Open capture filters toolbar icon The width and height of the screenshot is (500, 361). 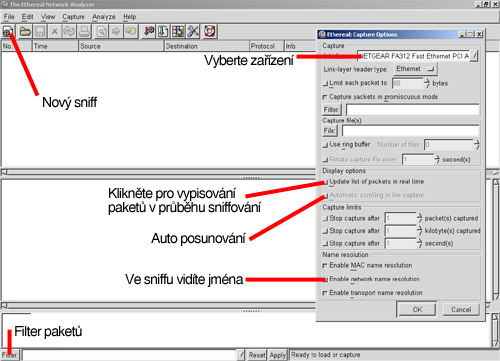point(148,31)
